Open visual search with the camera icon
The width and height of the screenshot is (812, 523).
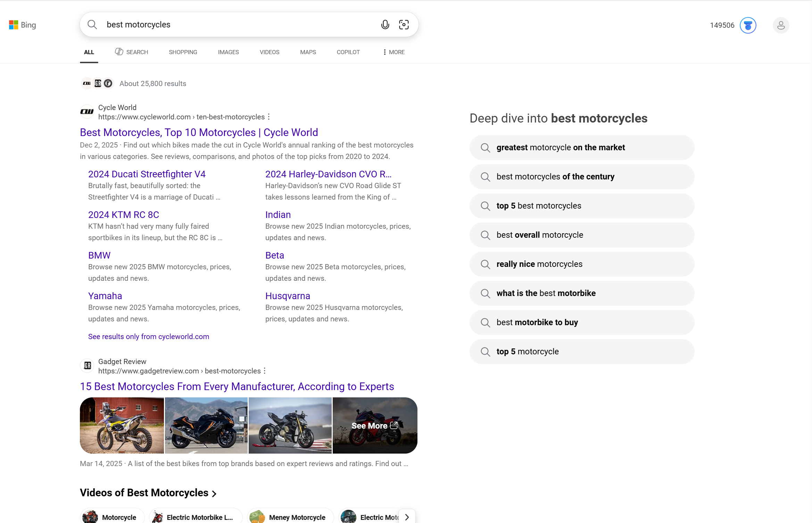tap(404, 25)
